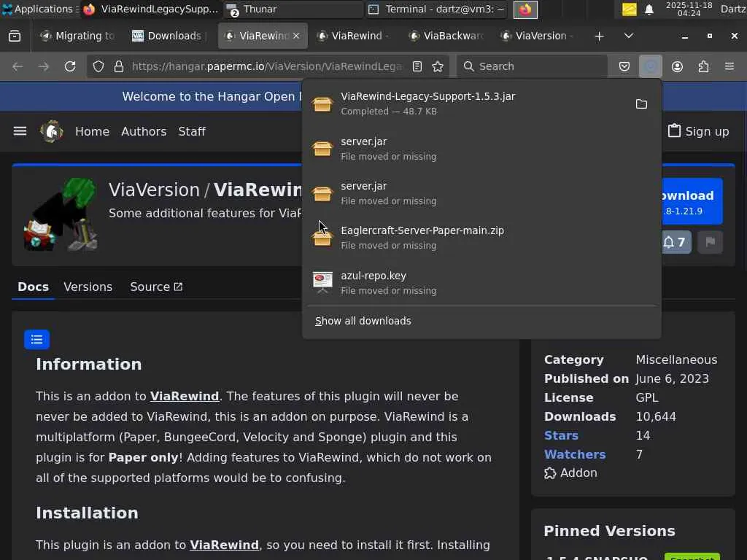This screenshot has height=560, width=747.
Task: Expand the list all tabs dropdown
Action: [629, 36]
